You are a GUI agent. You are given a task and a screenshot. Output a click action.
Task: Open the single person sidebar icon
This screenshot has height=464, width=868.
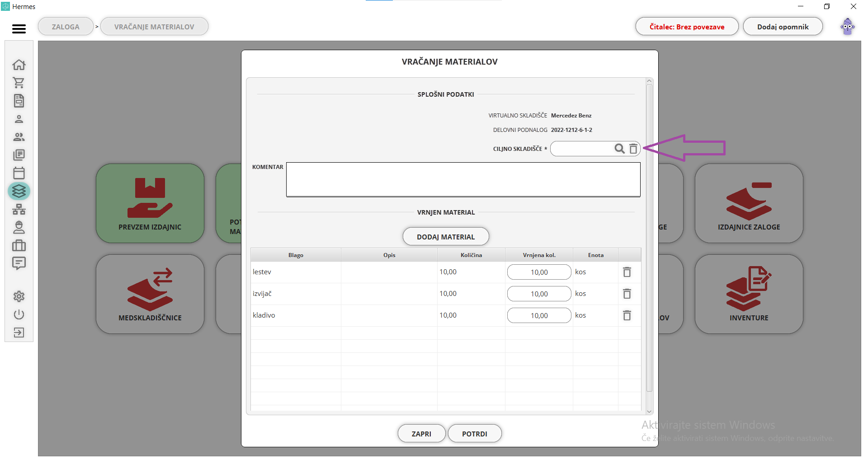(19, 119)
